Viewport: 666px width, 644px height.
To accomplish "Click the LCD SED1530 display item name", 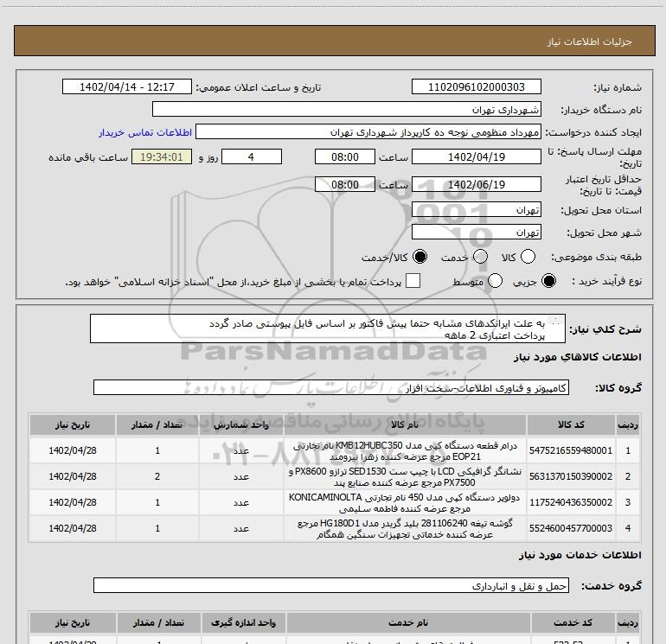I will point(405,477).
